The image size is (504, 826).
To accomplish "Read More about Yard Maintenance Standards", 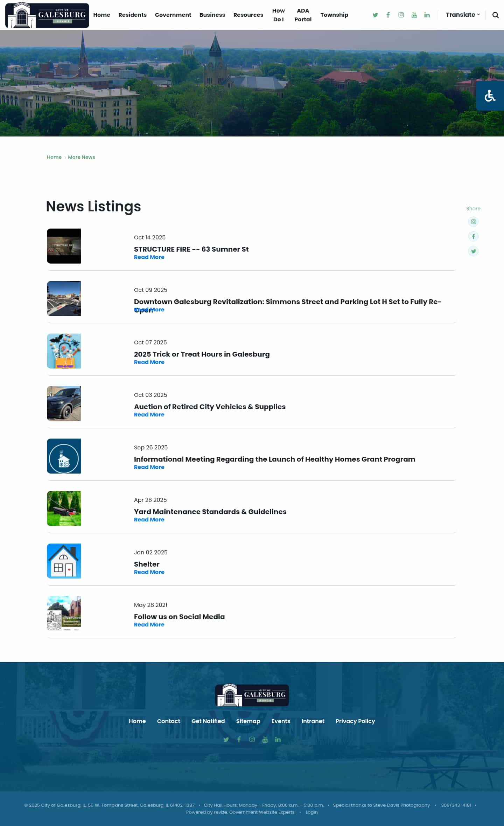I will pyautogui.click(x=149, y=520).
